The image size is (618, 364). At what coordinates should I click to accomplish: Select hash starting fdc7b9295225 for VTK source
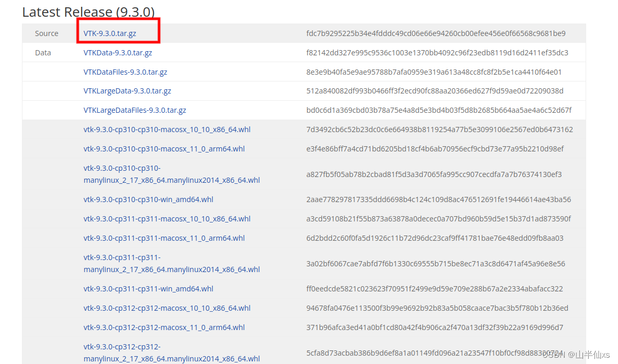tap(436, 33)
